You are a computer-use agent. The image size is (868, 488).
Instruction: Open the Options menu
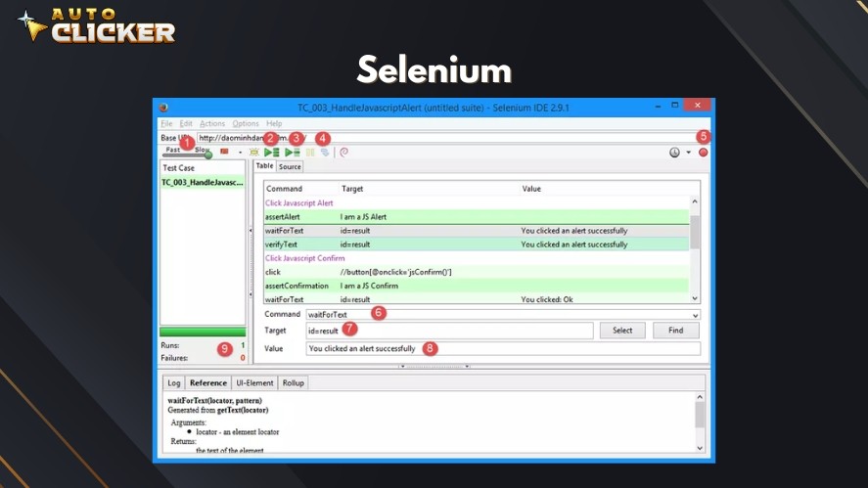[x=246, y=123]
